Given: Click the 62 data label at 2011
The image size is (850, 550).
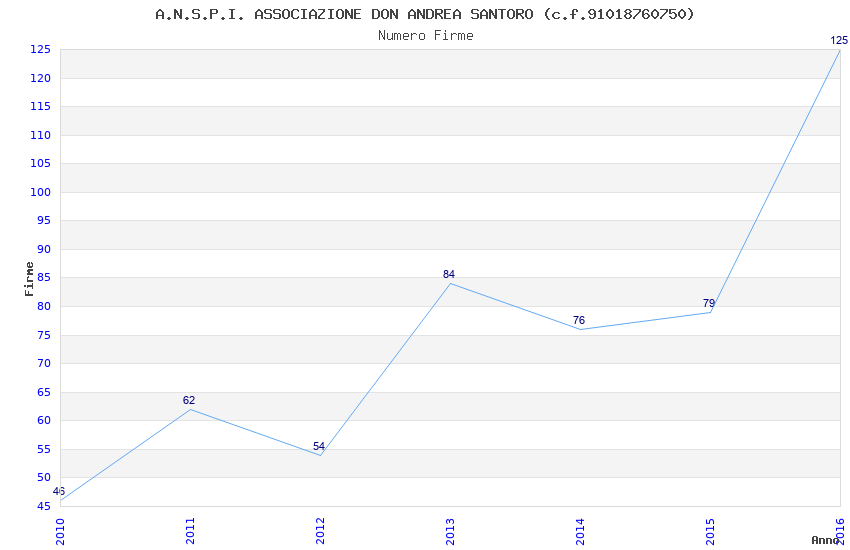Looking at the screenshot, I should 189,400.
